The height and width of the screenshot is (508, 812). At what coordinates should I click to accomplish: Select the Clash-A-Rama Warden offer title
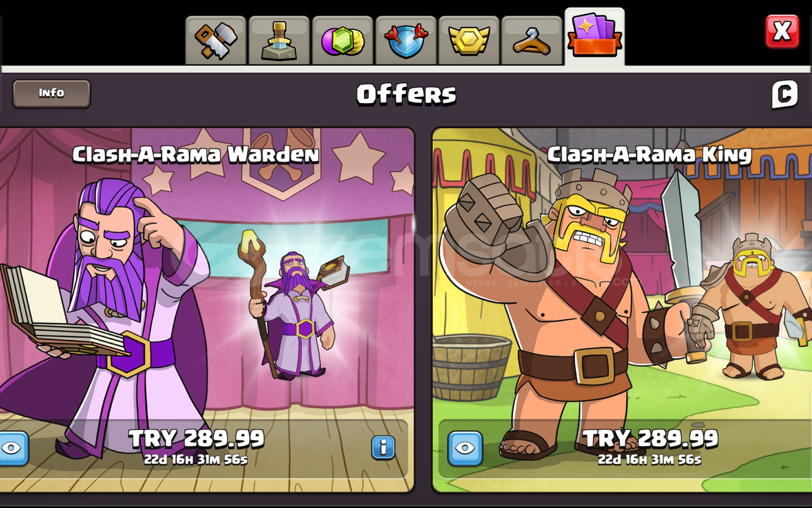pos(196,154)
